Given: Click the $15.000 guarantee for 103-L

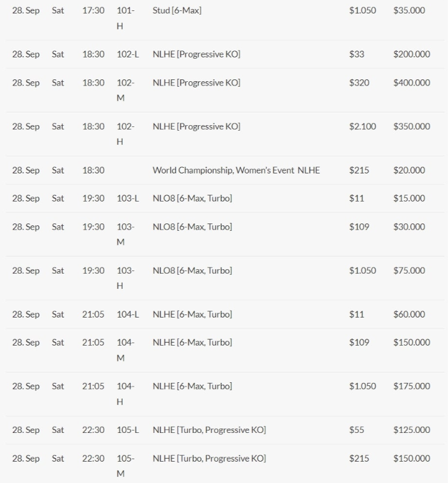Looking at the screenshot, I should (x=409, y=198).
